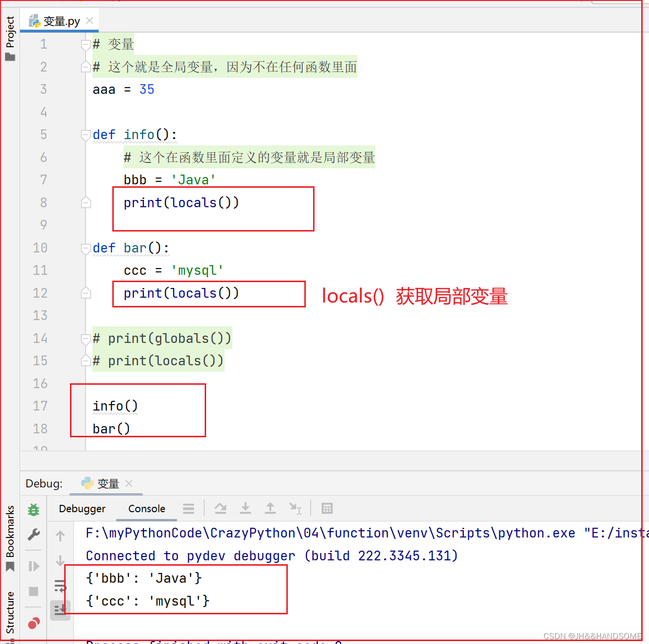This screenshot has width=649, height=644.
Task: Click console Up the Stack Trace arrow
Action: (60, 536)
